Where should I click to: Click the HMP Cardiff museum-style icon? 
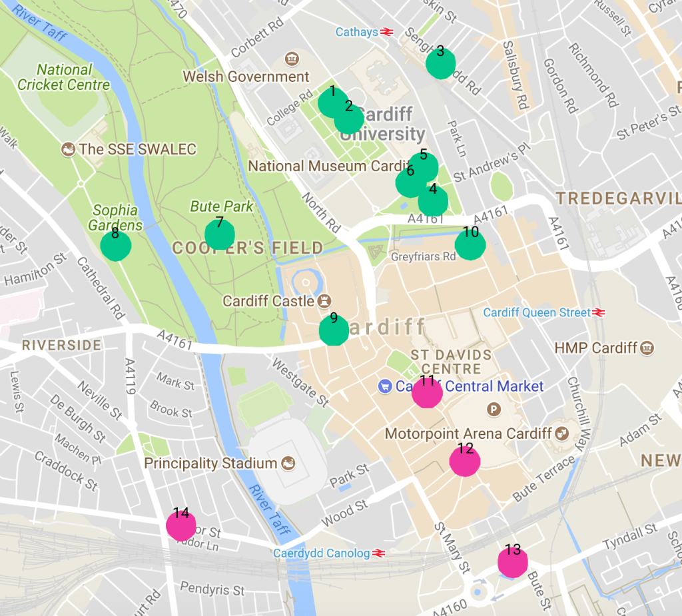coord(647,348)
